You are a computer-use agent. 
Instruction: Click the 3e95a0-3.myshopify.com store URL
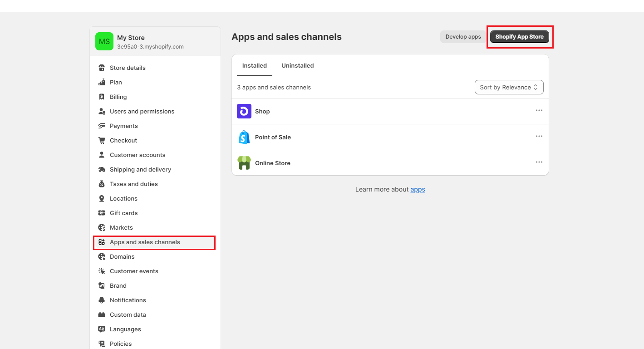pos(150,47)
